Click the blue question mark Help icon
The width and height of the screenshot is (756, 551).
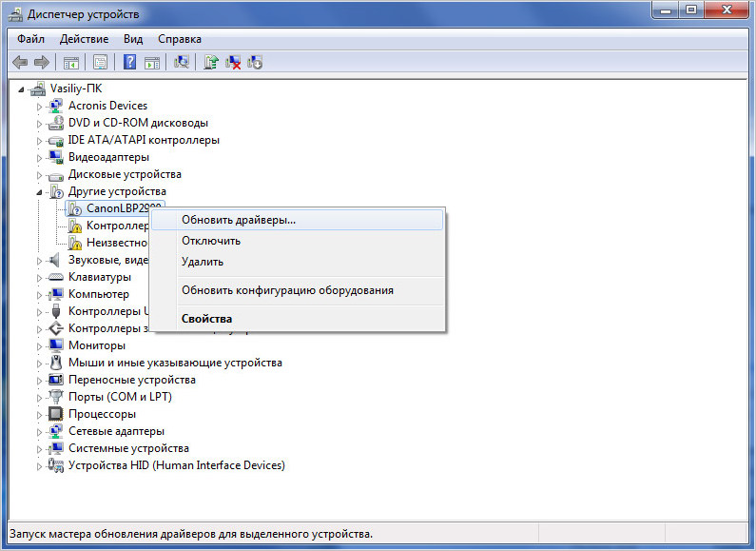tap(129, 62)
